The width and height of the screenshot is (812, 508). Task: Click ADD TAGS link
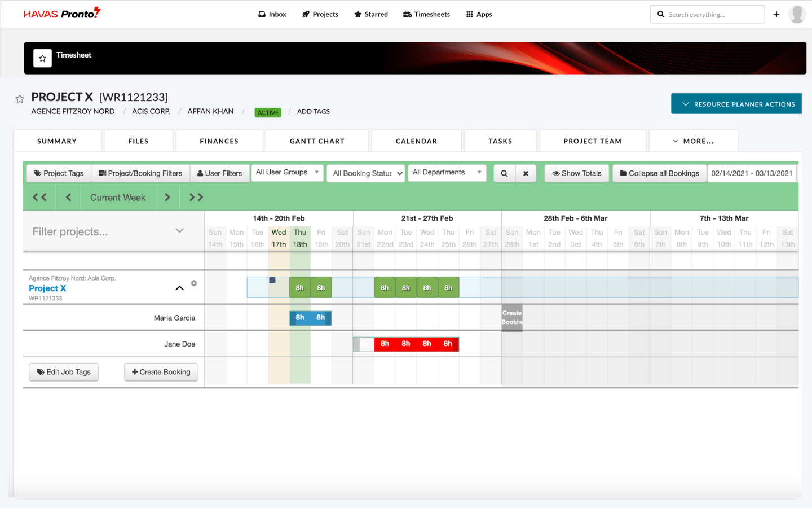coord(314,111)
